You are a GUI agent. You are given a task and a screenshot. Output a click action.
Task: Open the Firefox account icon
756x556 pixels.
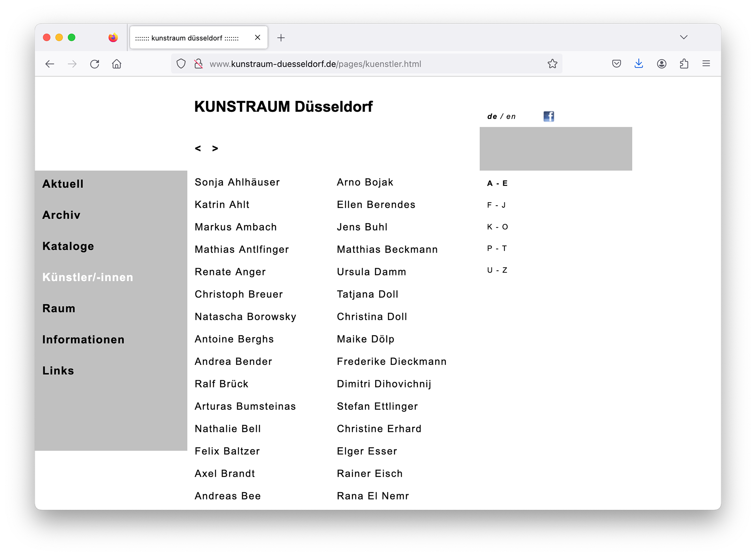point(661,64)
